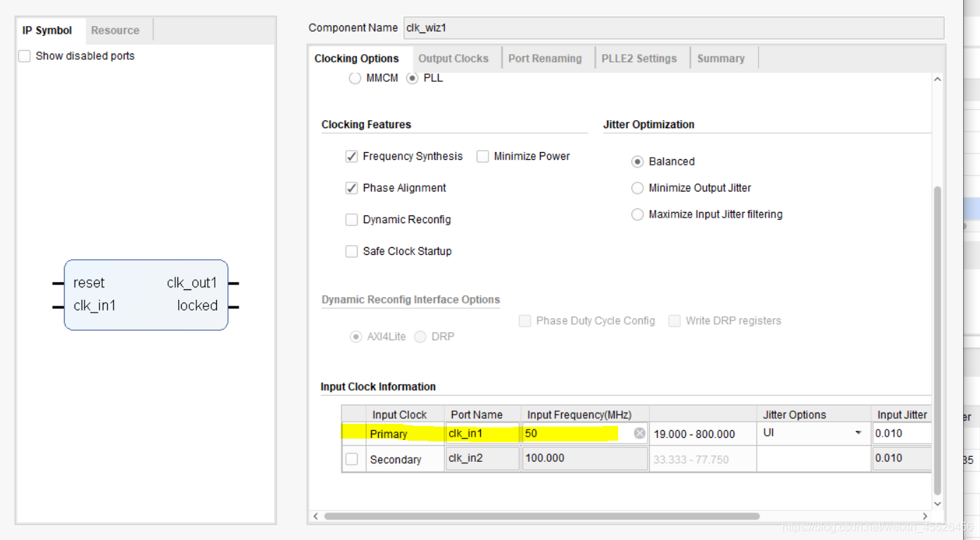Click the reset port on symbol
The height and width of the screenshot is (540, 980).
89,283
